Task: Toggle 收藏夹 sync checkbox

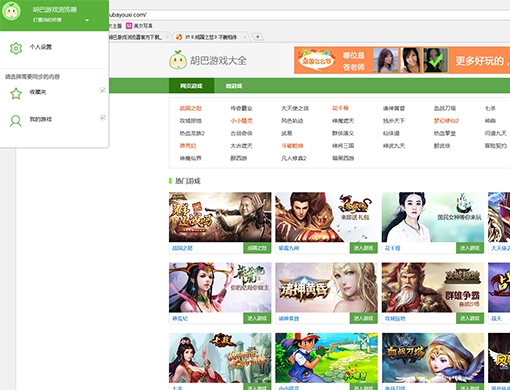Action: pos(103,90)
